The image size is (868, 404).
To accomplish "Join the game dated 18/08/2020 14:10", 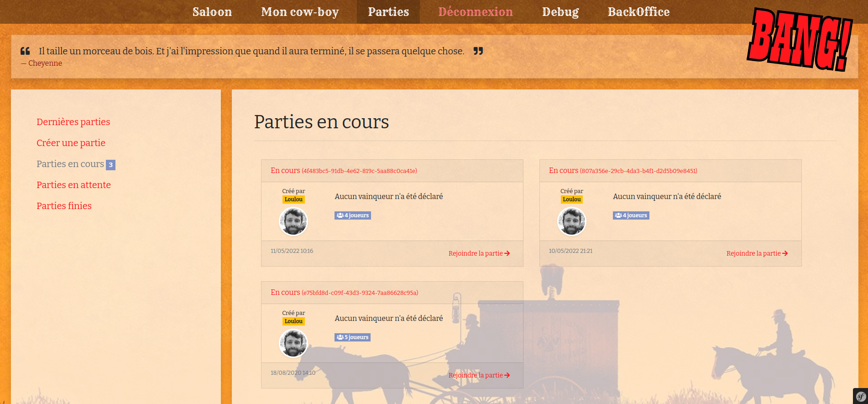I will [479, 375].
